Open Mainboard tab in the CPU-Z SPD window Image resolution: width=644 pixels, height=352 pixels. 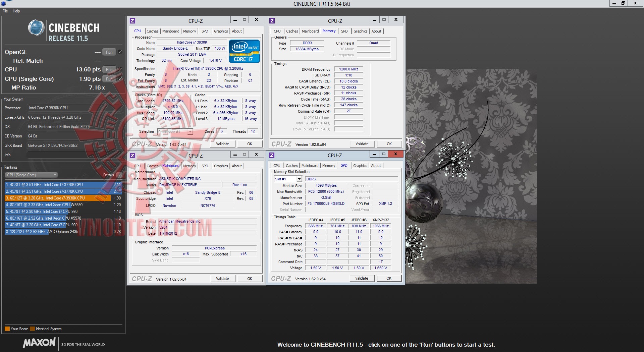coord(310,166)
